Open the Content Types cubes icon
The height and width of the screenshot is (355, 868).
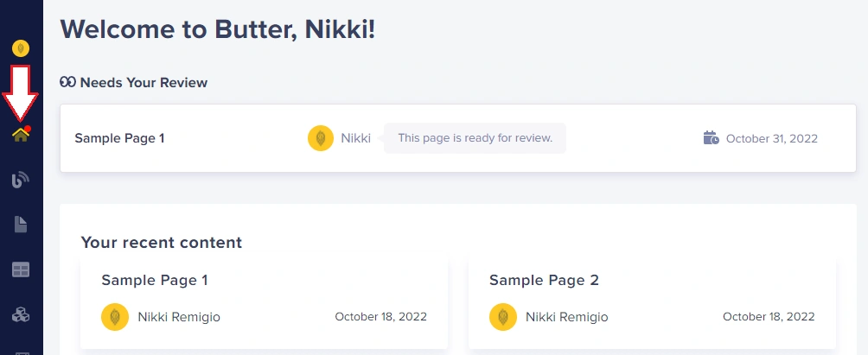(x=21, y=315)
